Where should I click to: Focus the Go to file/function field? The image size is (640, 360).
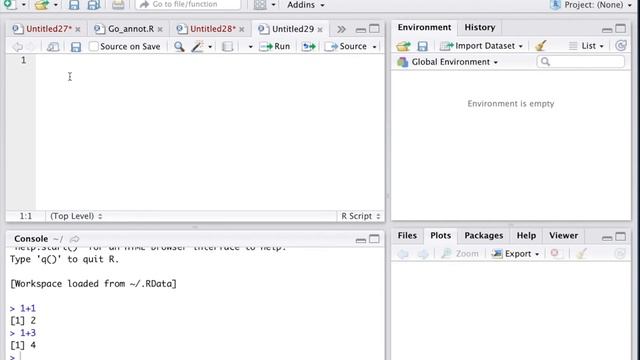point(188,4)
